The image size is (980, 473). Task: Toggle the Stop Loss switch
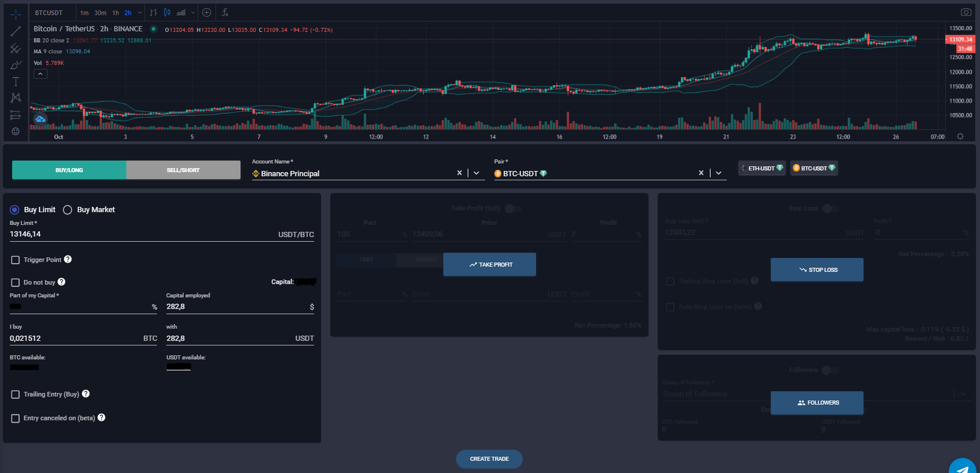click(x=830, y=209)
